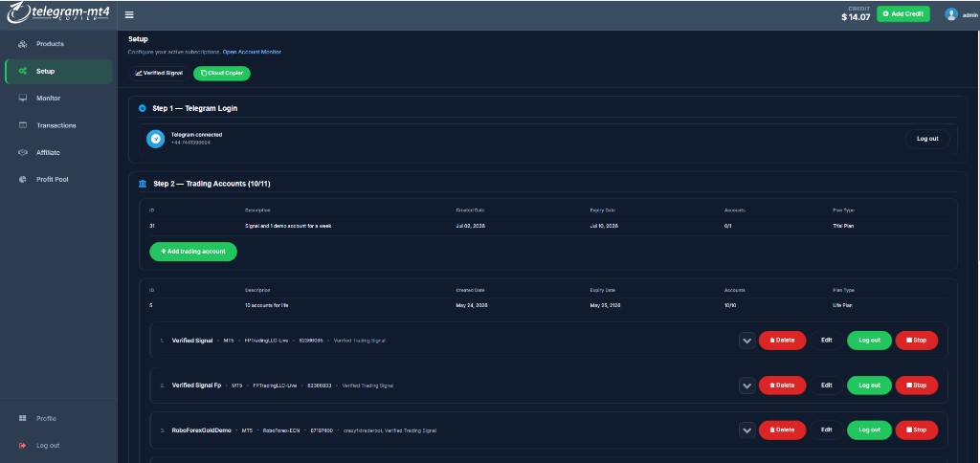Screen dimensions: 980x463
Task: Go to the Monitor page
Action: tap(48, 99)
